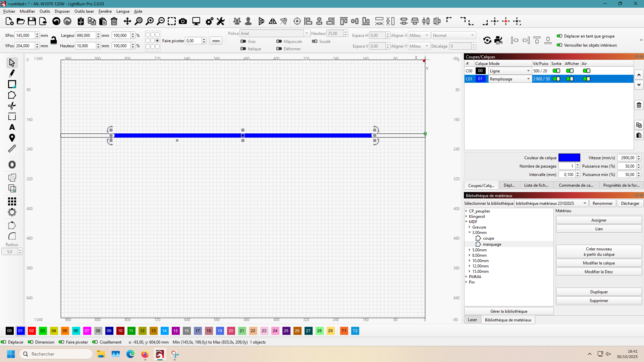Viewport: 644px width, 362px height.
Task: Click the Dupliquer button
Action: pos(599,292)
